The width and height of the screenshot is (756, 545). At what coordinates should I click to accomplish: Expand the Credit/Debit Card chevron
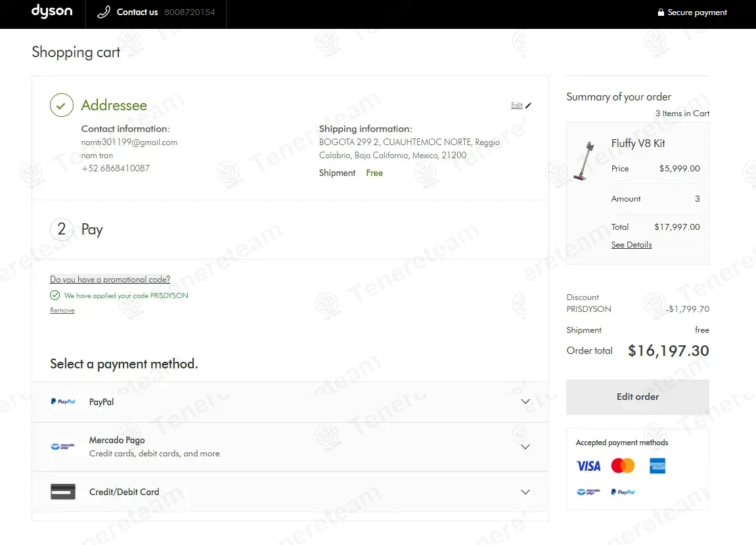pos(525,492)
